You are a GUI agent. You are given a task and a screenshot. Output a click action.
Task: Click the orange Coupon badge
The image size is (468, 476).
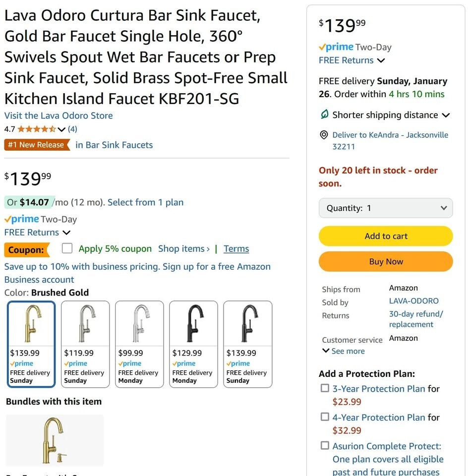(x=26, y=249)
